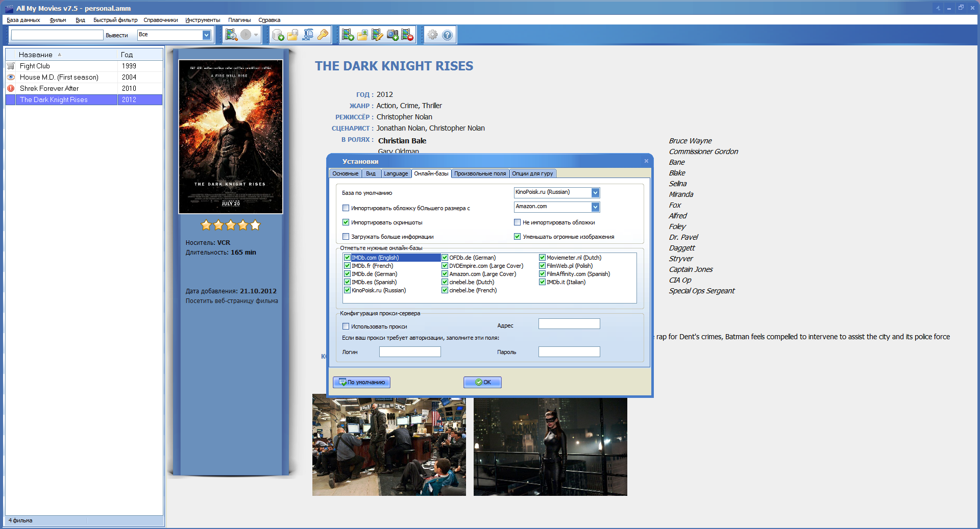This screenshot has height=529, width=980.
Task: Open Плагины menu
Action: pos(239,20)
